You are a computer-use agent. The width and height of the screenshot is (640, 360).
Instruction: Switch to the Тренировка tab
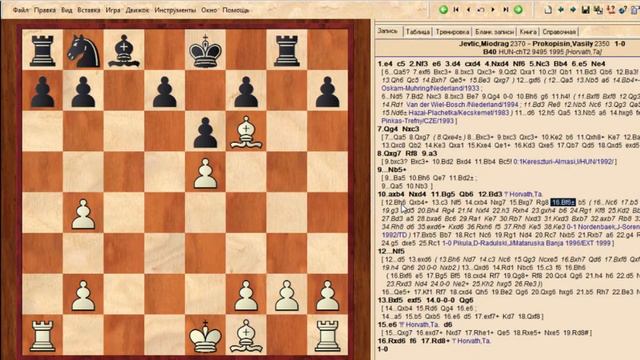(x=452, y=31)
